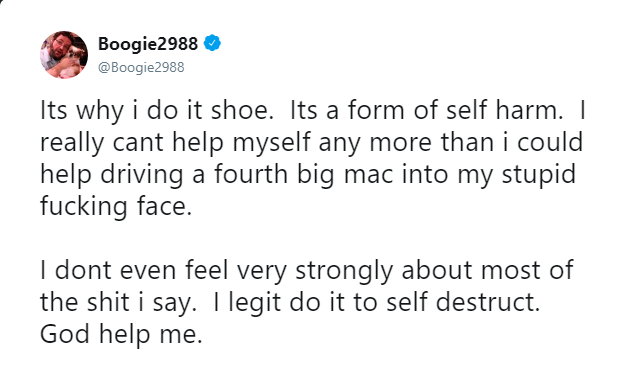
Task: Click the blue verified checkmark badge
Action: coord(212,43)
